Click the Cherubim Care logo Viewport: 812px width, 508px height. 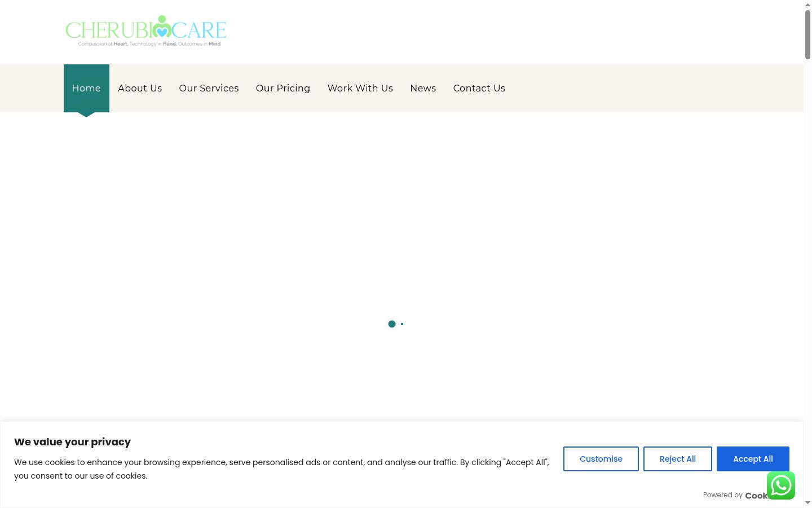tap(146, 31)
